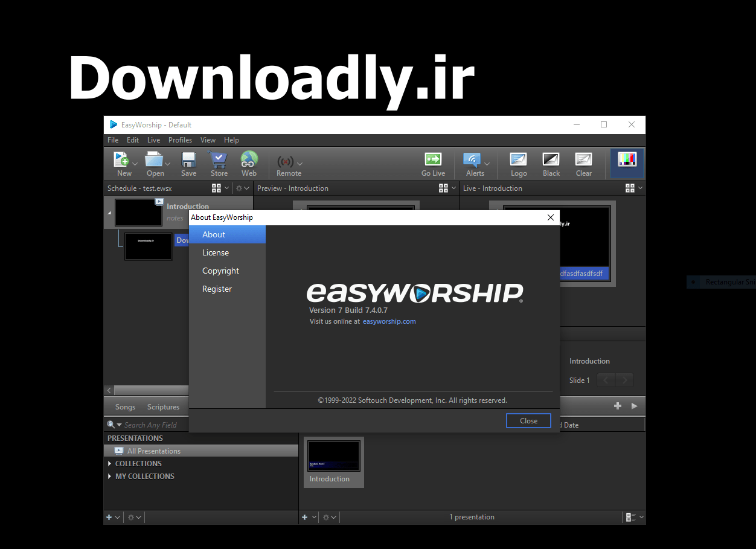Select the Copyright tab in dialog
The width and height of the screenshot is (756, 549).
(227, 271)
